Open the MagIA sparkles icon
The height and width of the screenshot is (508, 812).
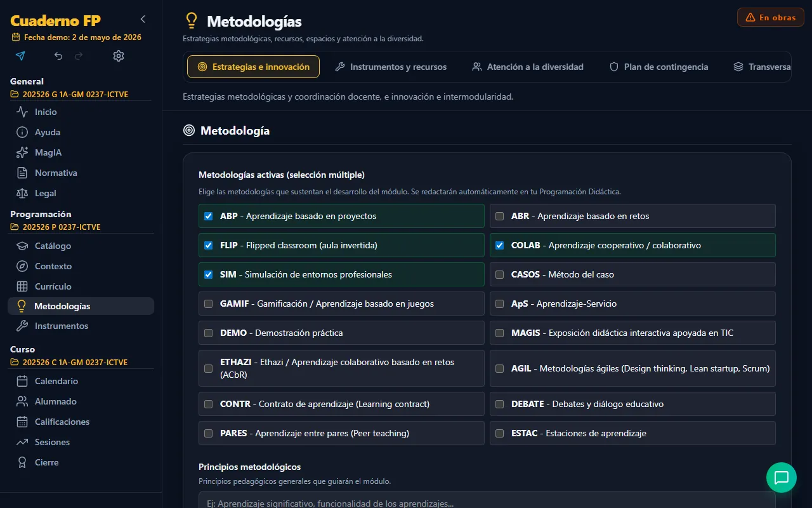(x=22, y=152)
